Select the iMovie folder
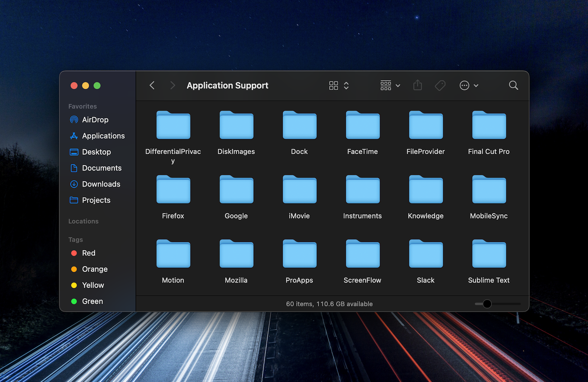The width and height of the screenshot is (588, 382). pyautogui.click(x=299, y=189)
